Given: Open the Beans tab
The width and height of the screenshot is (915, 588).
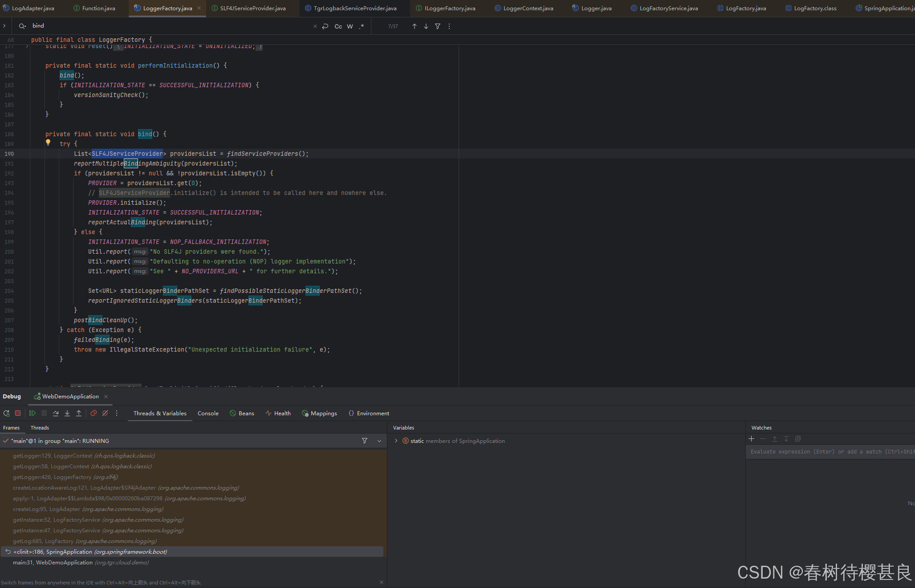Looking at the screenshot, I should click(x=242, y=413).
